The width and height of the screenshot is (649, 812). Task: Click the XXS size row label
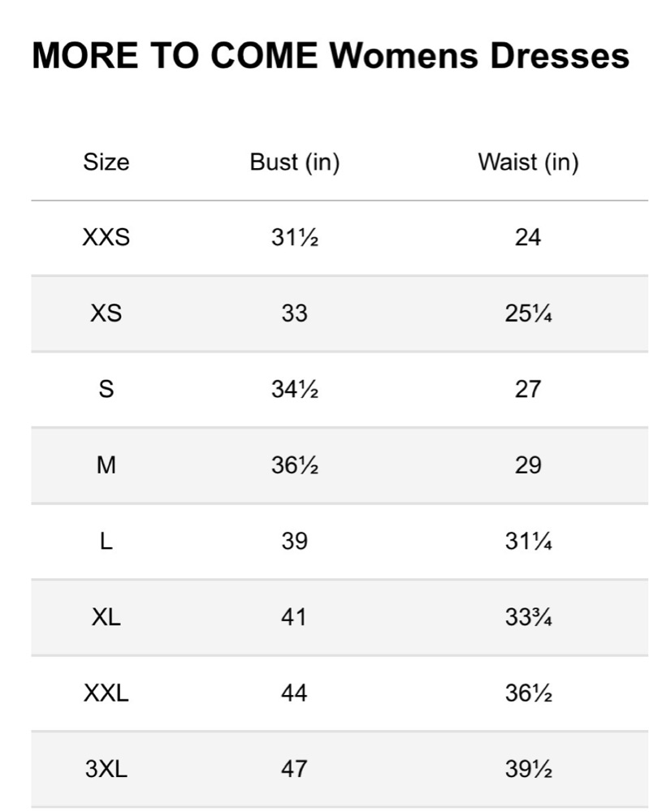[106, 237]
